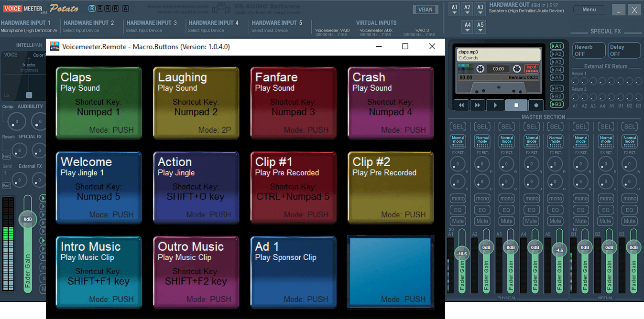
Task: Adjust the FX RET R knob on bus A1
Action: point(458,164)
